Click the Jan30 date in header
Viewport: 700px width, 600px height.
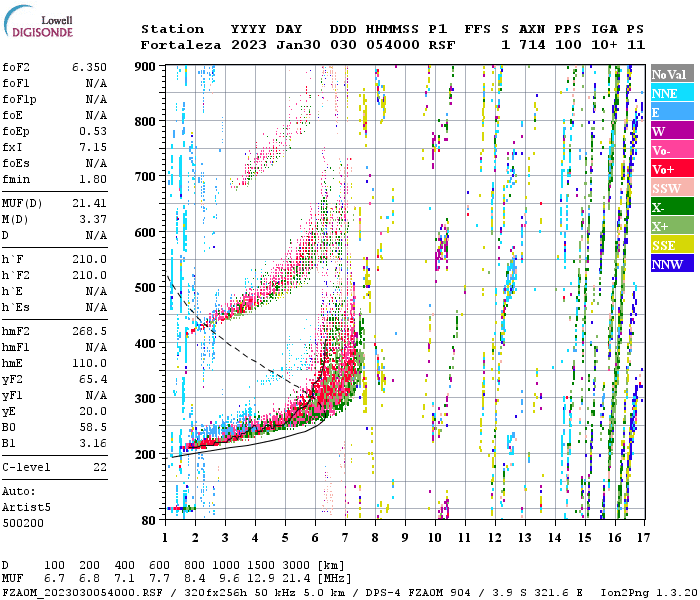click(298, 45)
